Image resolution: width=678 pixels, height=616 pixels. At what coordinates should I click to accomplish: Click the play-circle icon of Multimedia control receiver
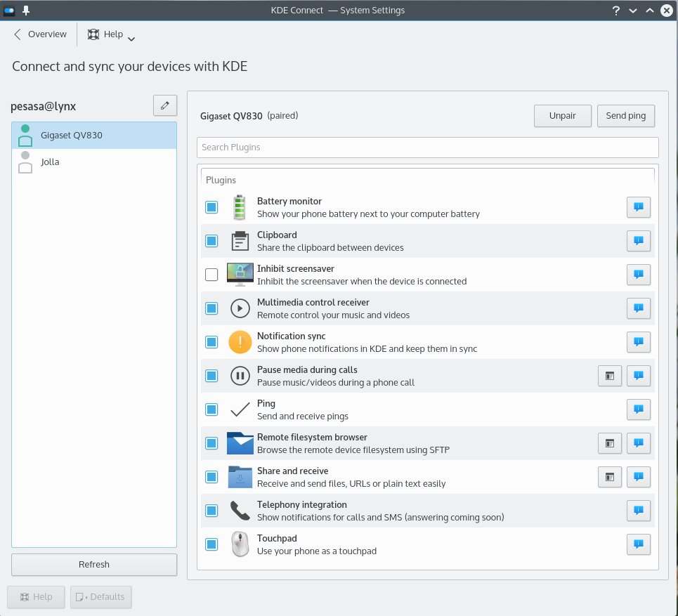tap(240, 308)
